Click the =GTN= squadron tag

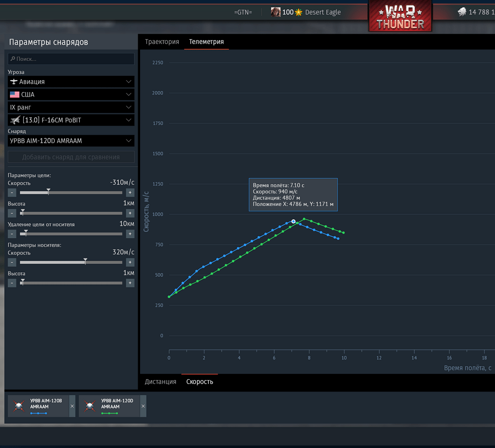[x=243, y=12]
